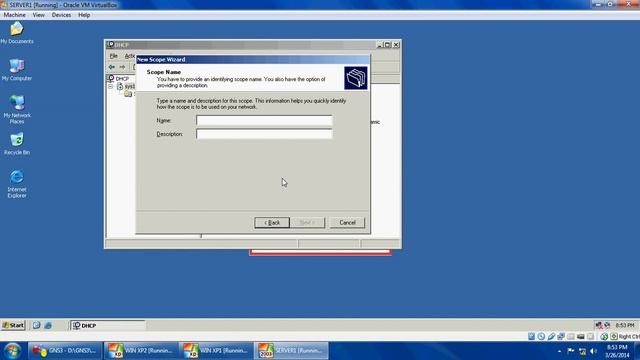Click the host volume speaker icon
Screen dimensions: 640x360
[593, 351]
